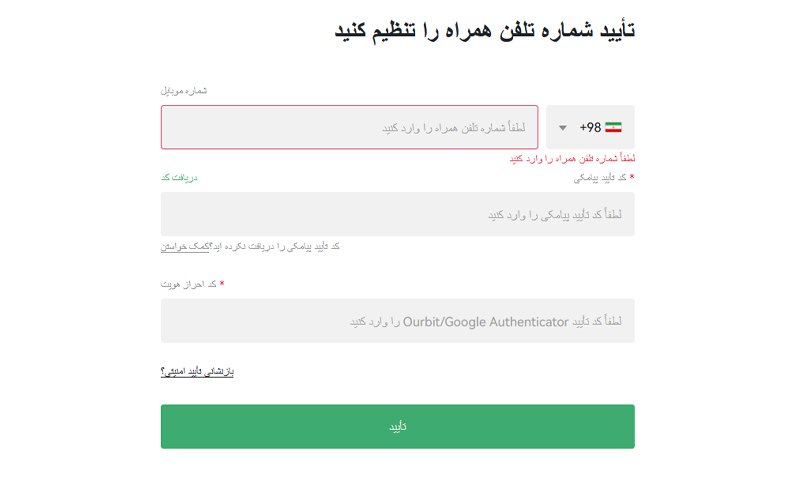Click the red phone number error message
800x500 pixels.
pos(572,159)
